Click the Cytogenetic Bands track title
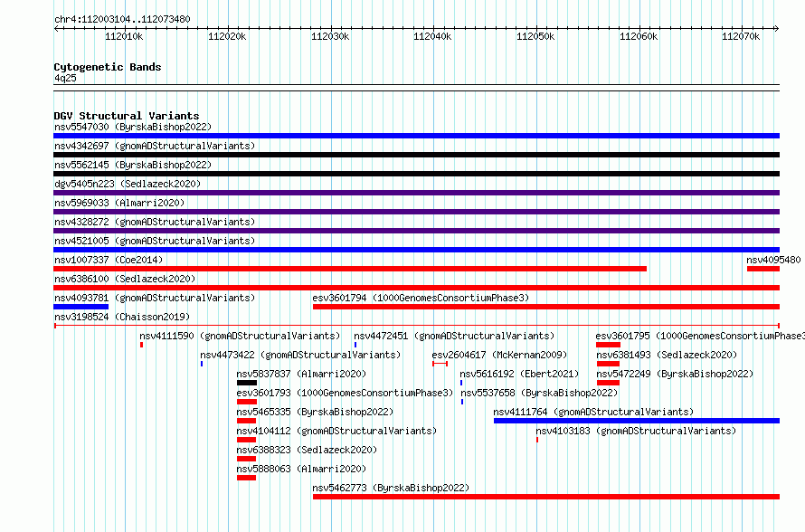This screenshot has width=805, height=532. point(108,67)
